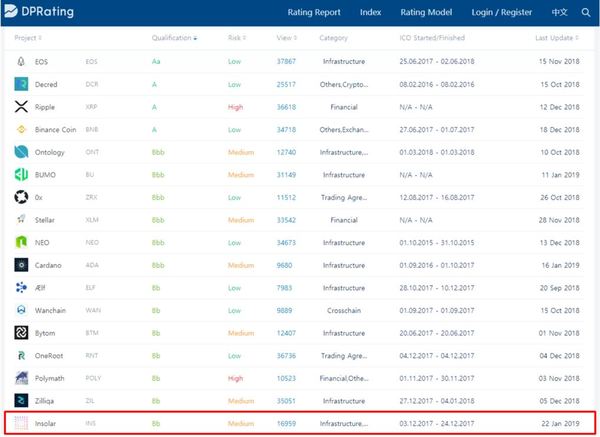
Task: Click the NEO green logo icon
Action: (21, 242)
